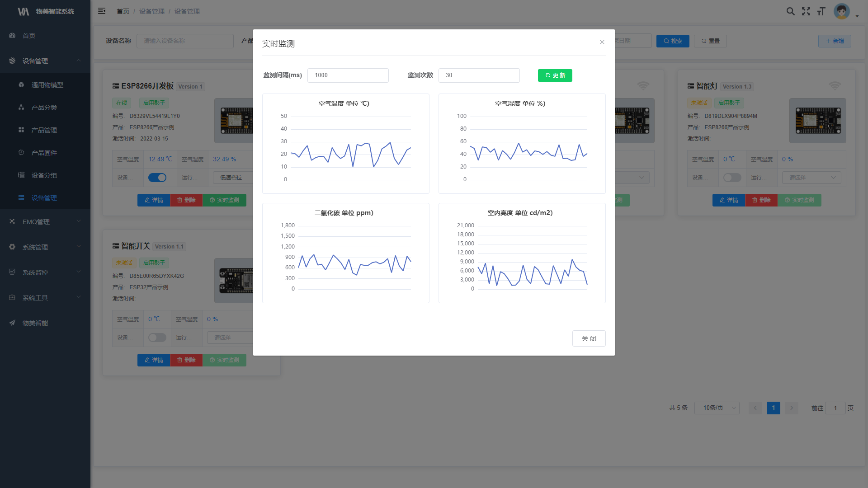
Task: Open 智能灯 running state 请选择 dropdown
Action: [x=811, y=178]
